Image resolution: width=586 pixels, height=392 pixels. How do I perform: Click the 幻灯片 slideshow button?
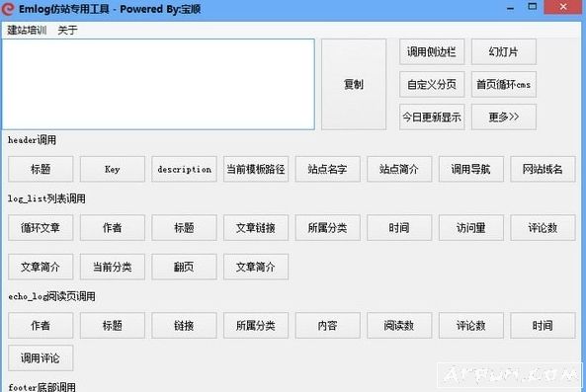pyautogui.click(x=503, y=52)
